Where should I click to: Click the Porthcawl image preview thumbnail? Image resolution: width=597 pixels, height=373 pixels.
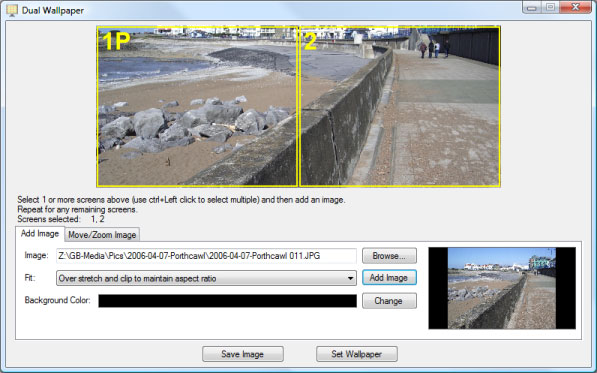[502, 288]
